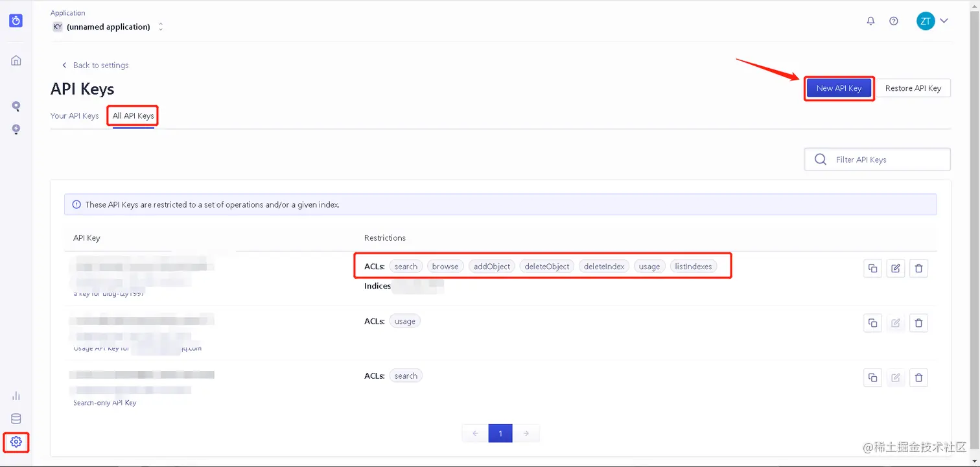Open the Data Sources database sidebar icon
980x467 pixels.
point(16,419)
